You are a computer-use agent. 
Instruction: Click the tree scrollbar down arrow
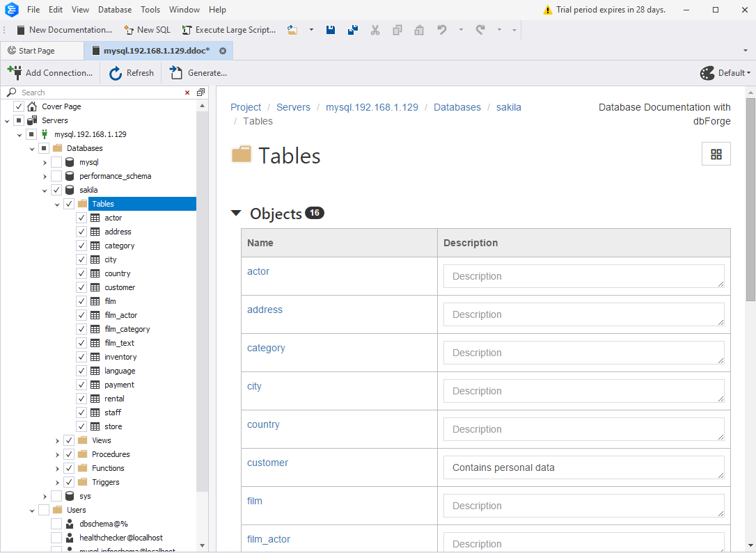202,546
